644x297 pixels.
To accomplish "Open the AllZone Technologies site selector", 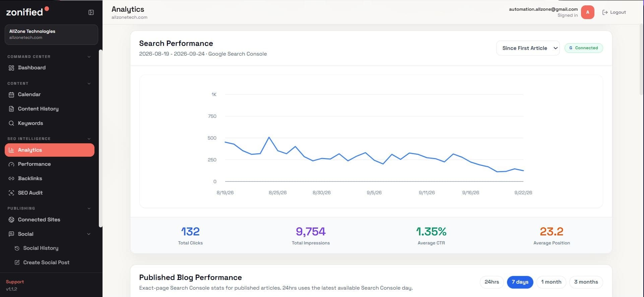I will [51, 34].
